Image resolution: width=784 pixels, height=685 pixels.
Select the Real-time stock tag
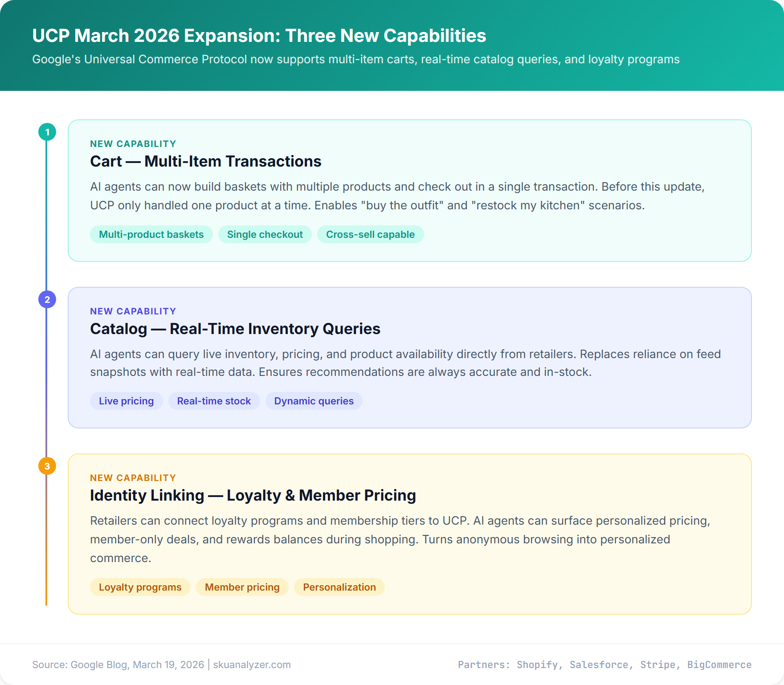(x=214, y=401)
